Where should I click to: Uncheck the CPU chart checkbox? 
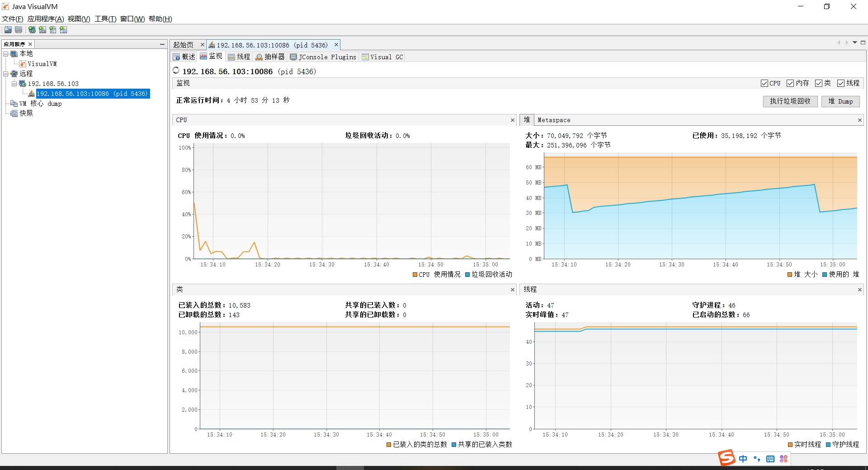764,83
